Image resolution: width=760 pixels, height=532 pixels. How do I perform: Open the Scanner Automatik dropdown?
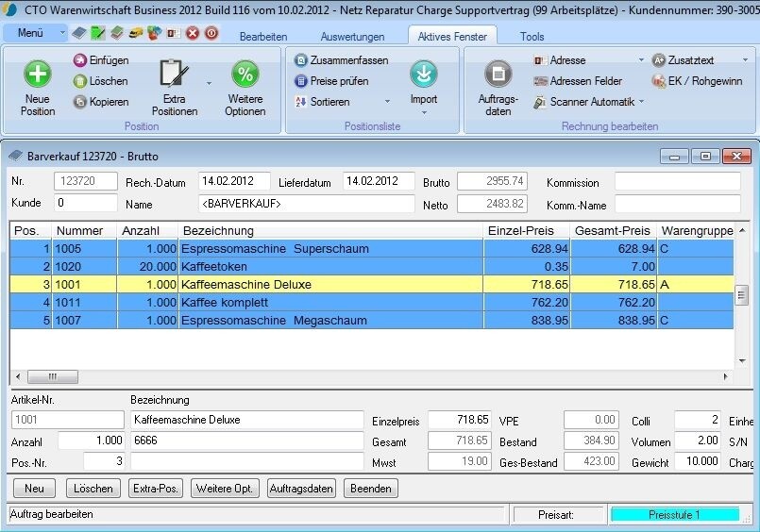[641, 102]
